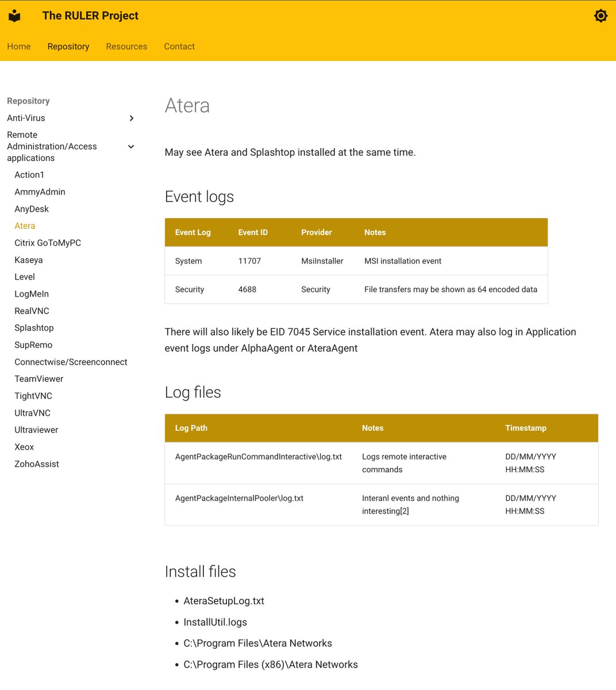Open the Repository tab
The image size is (616, 690).
(68, 47)
